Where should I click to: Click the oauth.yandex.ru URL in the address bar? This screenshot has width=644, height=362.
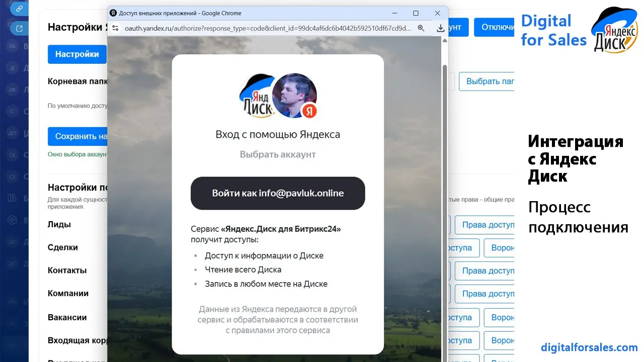268,28
